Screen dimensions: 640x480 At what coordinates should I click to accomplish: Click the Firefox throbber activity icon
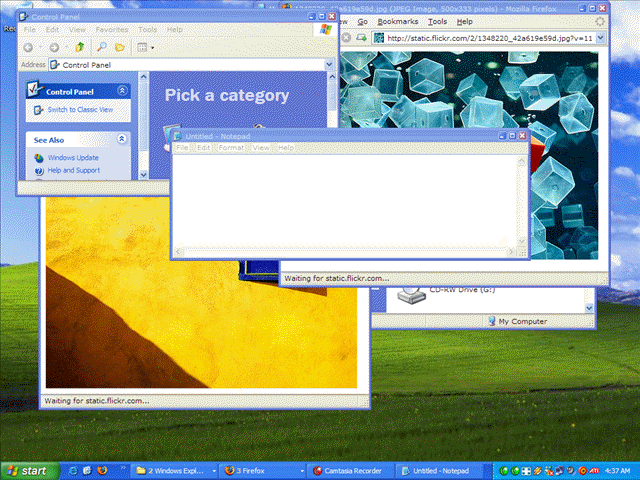599,22
